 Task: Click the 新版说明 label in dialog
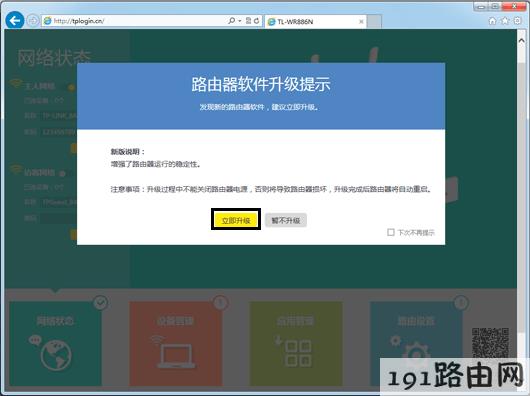(x=127, y=152)
